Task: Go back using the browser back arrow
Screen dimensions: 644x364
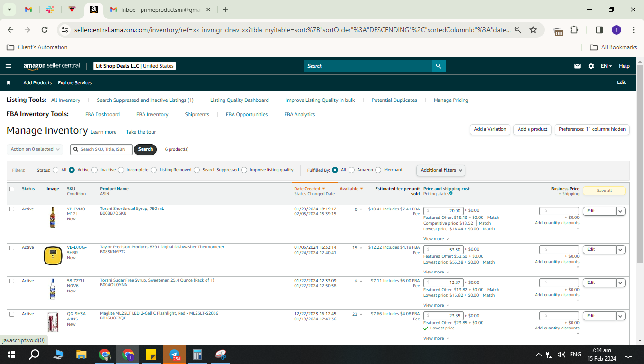Action: 10,30
